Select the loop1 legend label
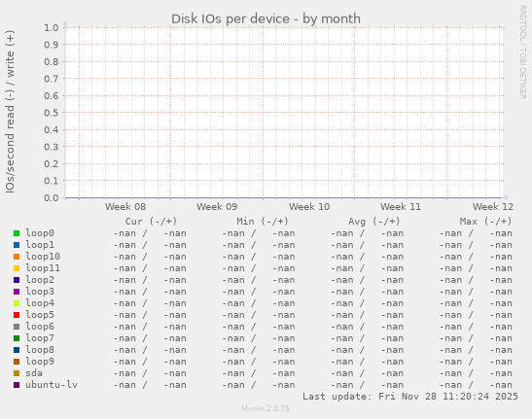532x419 pixels. tap(40, 245)
